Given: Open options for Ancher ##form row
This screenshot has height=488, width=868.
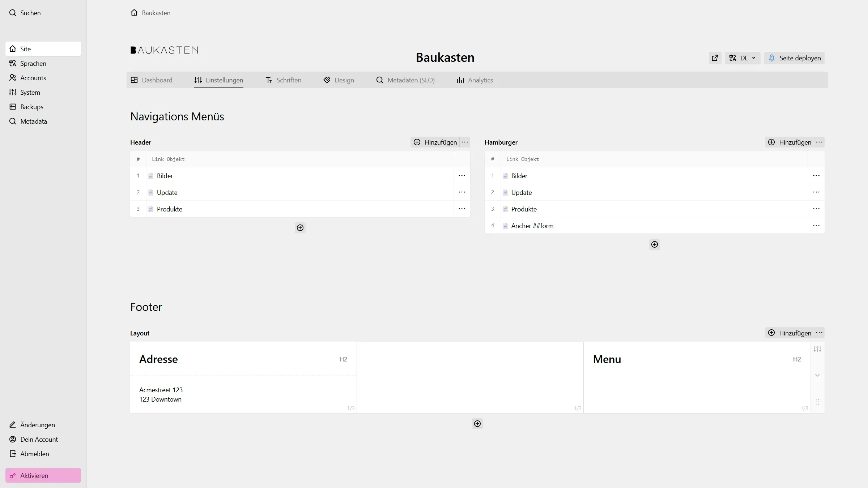Looking at the screenshot, I should [x=816, y=226].
